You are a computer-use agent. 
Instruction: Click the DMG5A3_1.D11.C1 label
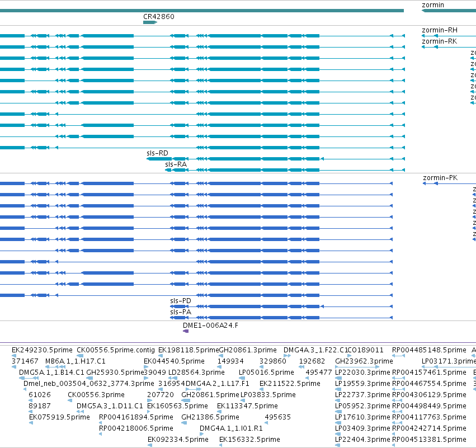110,406
